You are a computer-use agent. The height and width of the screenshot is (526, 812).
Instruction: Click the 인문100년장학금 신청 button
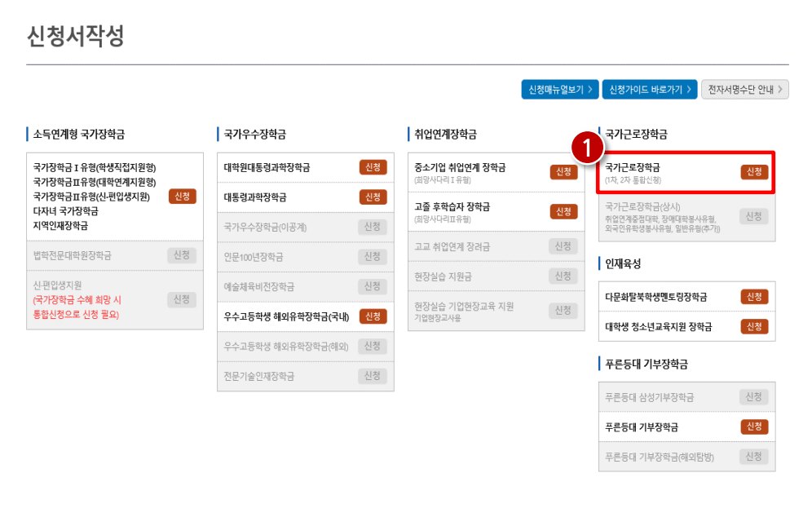click(x=373, y=256)
